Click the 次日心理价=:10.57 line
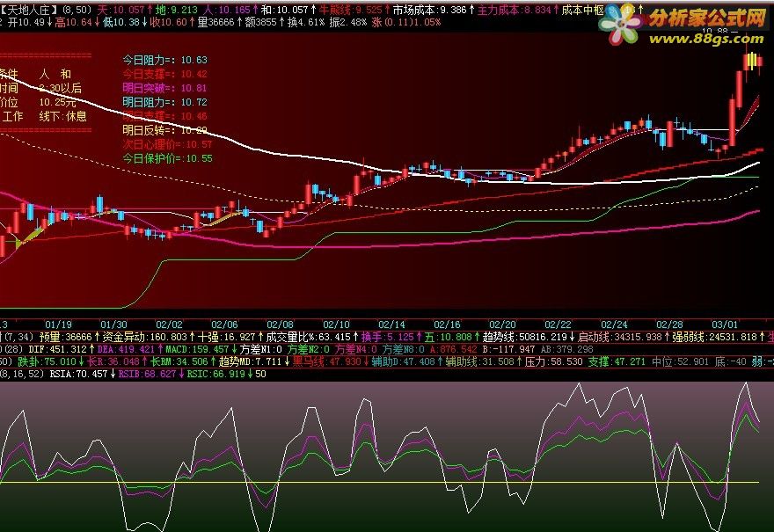This screenshot has height=532, width=774. [x=167, y=144]
